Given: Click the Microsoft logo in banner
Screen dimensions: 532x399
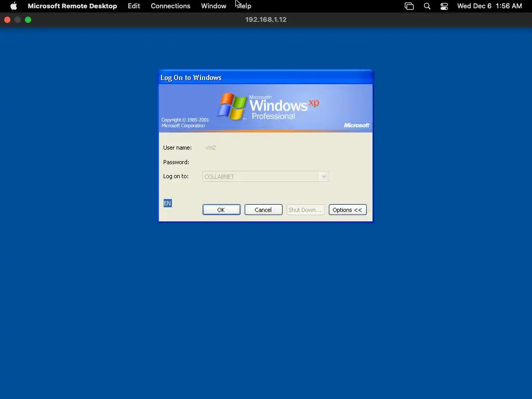Looking at the screenshot, I should pos(356,125).
